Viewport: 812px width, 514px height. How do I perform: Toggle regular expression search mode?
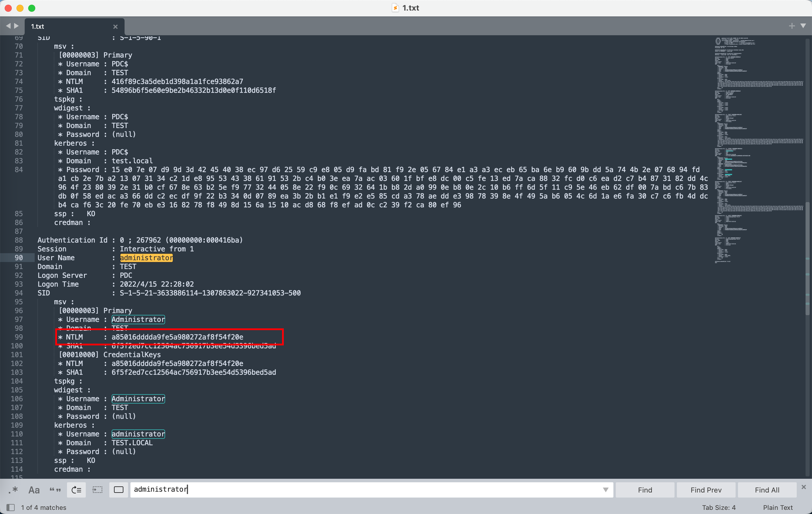(x=13, y=490)
